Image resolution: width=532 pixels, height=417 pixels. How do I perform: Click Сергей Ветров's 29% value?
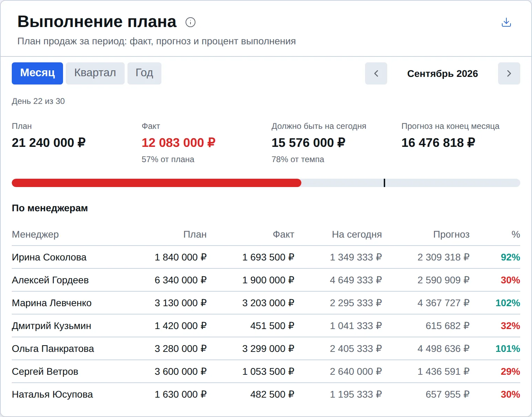510,372
